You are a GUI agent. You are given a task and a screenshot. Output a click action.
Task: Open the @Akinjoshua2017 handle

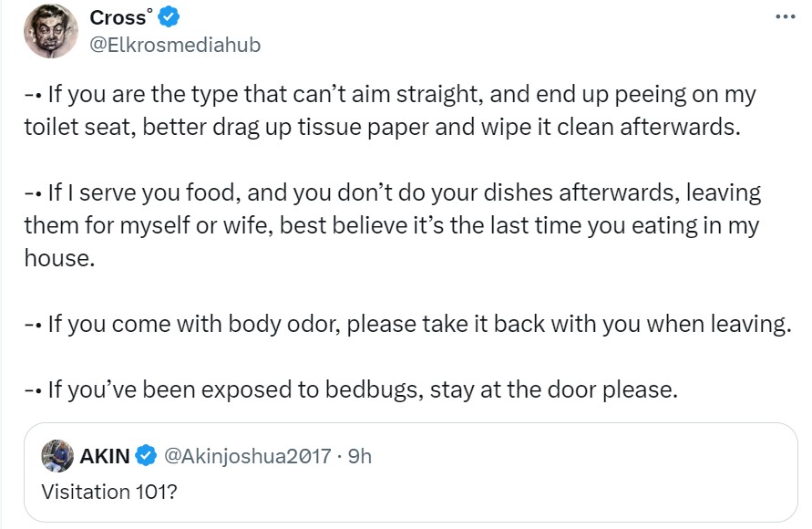246,455
